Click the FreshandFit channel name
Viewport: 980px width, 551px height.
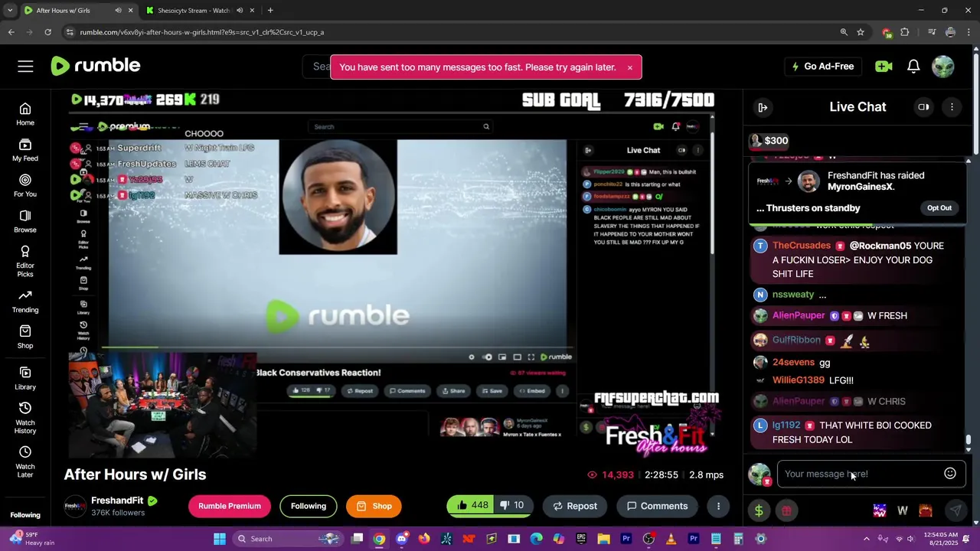tap(117, 500)
